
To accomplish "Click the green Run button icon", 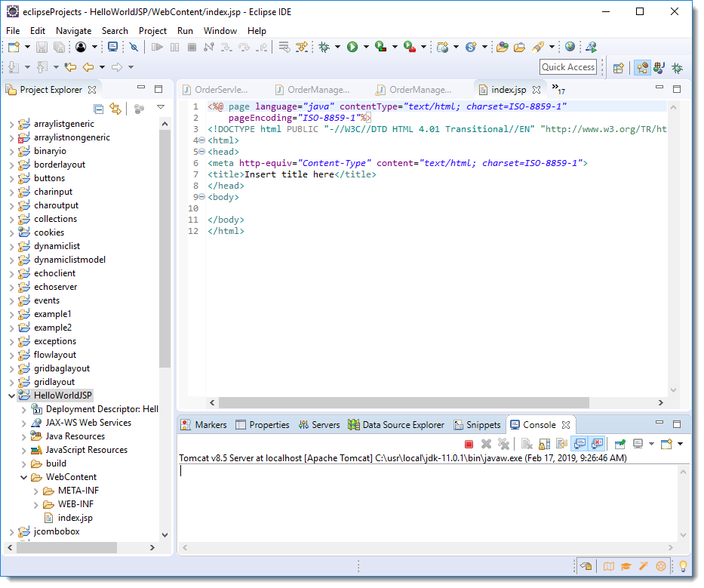I will (x=352, y=47).
